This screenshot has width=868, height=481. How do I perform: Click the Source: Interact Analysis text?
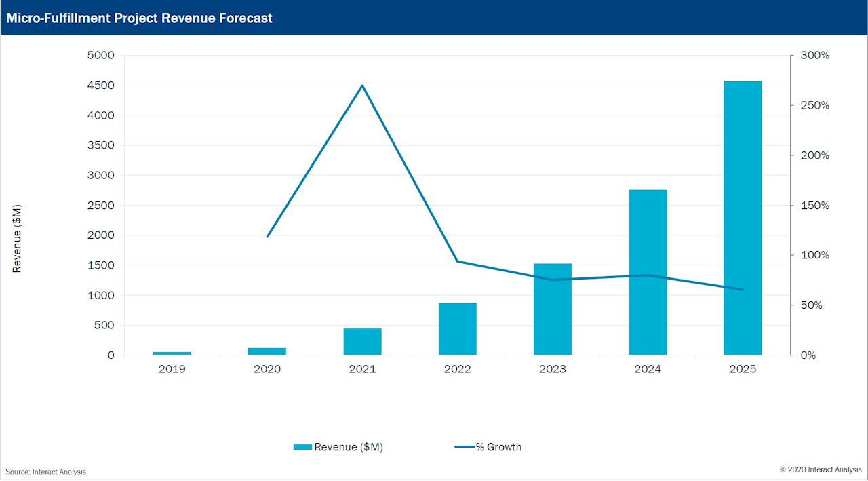[x=46, y=472]
